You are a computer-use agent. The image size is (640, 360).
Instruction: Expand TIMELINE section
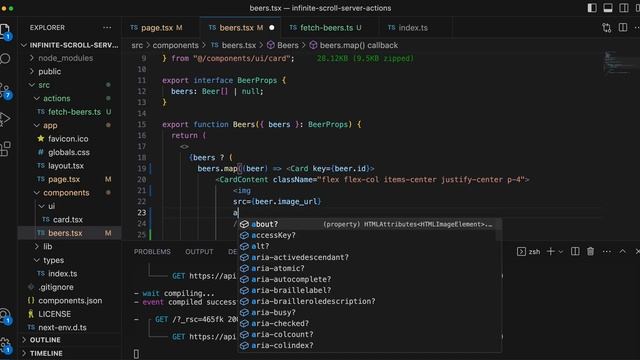(69, 353)
